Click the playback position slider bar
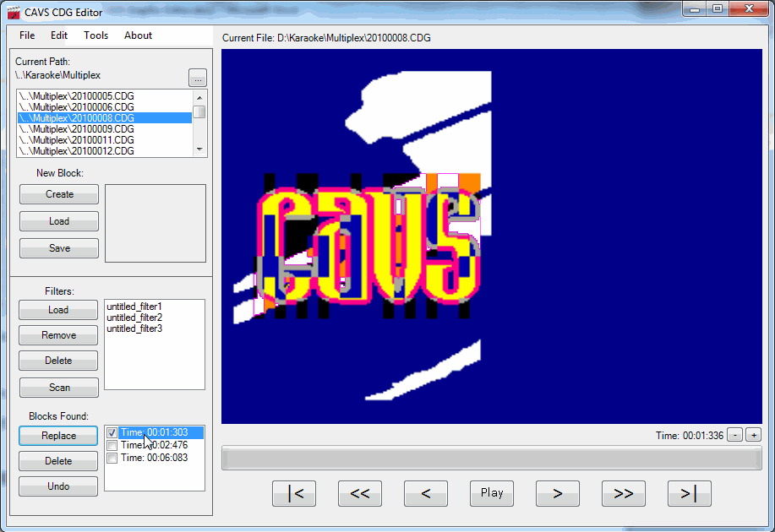Image resolution: width=775 pixels, height=532 pixels. pos(492,459)
